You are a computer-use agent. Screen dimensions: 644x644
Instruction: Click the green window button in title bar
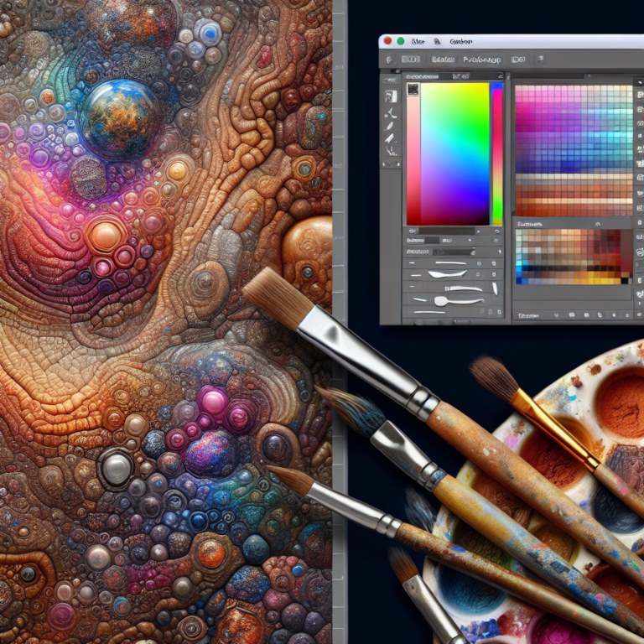tap(401, 41)
